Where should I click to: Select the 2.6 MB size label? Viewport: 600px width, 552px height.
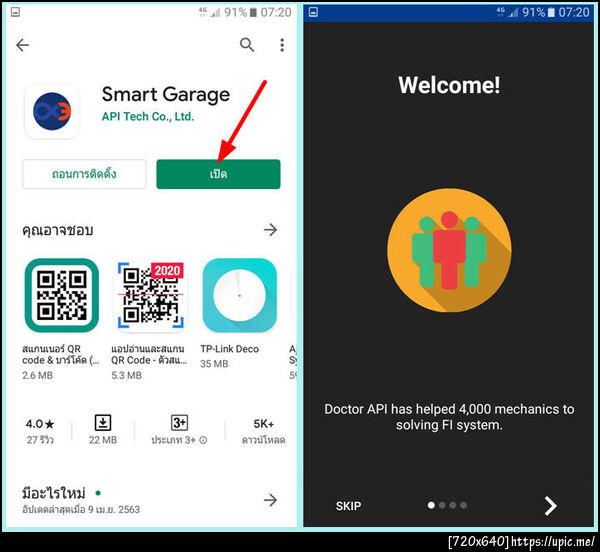38,375
